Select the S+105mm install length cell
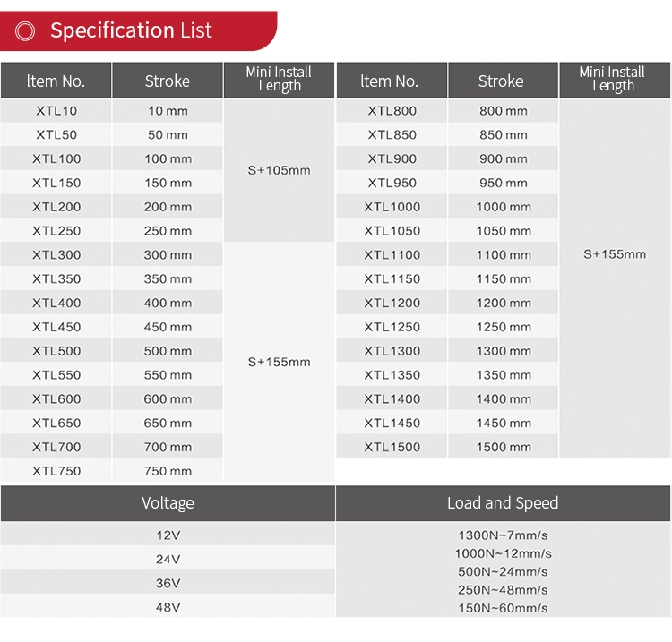The width and height of the screenshot is (672, 642). pyautogui.click(x=279, y=170)
